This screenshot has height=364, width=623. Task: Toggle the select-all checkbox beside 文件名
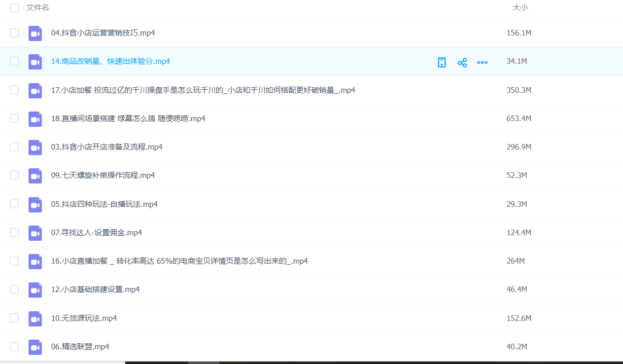(14, 8)
